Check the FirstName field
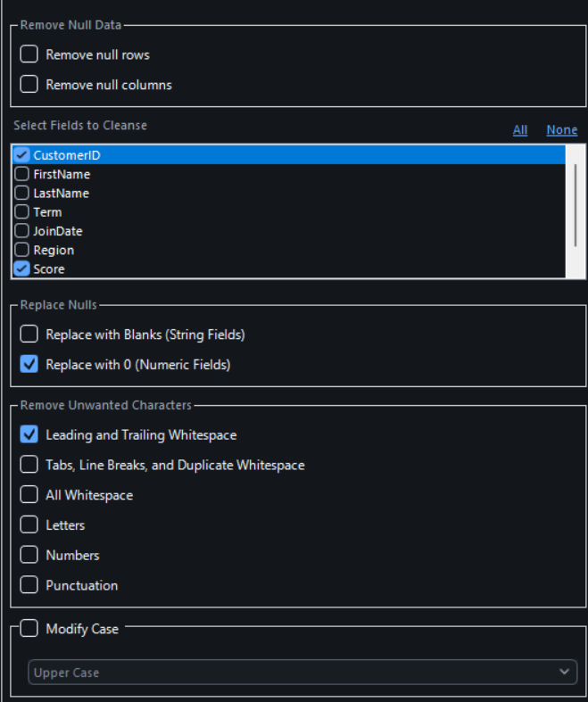Viewport: 588px width, 702px height. pos(22,174)
